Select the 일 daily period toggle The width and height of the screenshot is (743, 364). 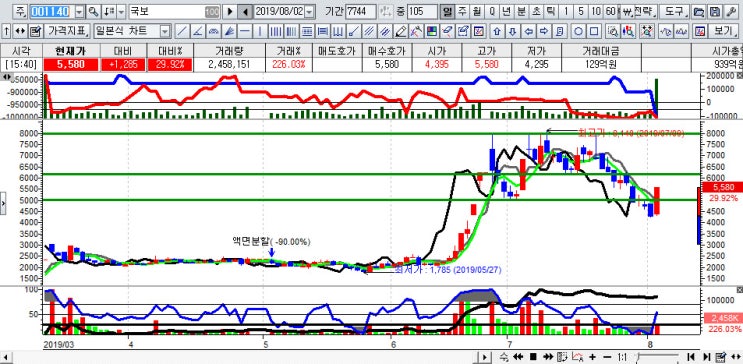(446, 11)
